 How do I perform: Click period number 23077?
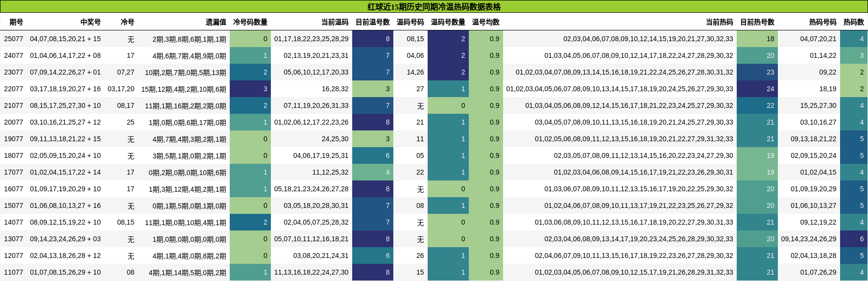(x=14, y=72)
